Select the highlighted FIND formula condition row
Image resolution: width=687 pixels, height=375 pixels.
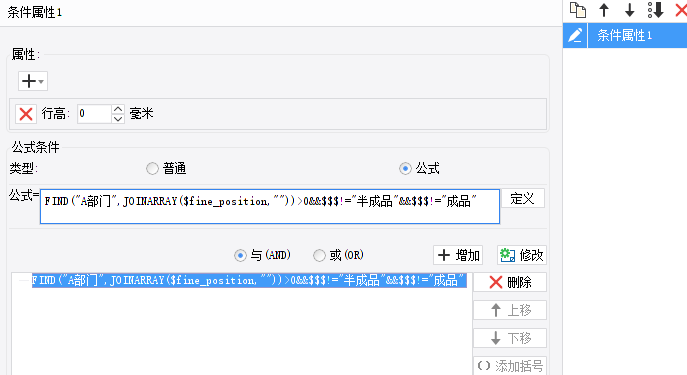(x=249, y=280)
